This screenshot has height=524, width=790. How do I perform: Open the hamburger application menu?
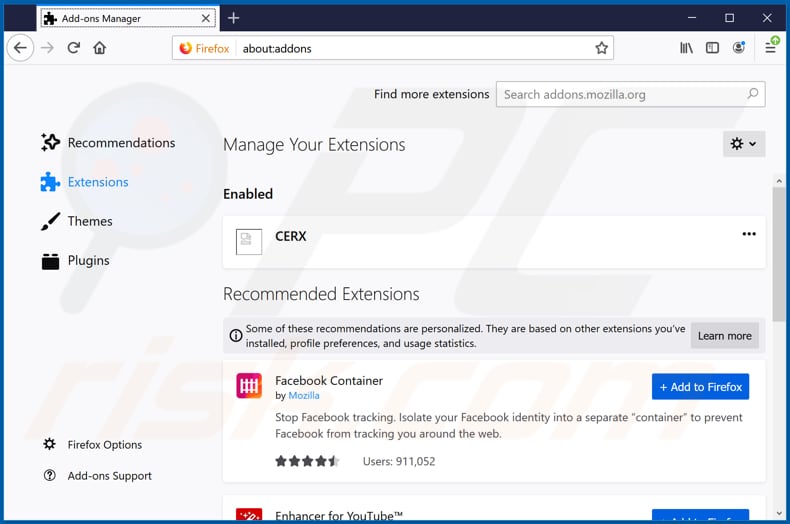coord(771,47)
